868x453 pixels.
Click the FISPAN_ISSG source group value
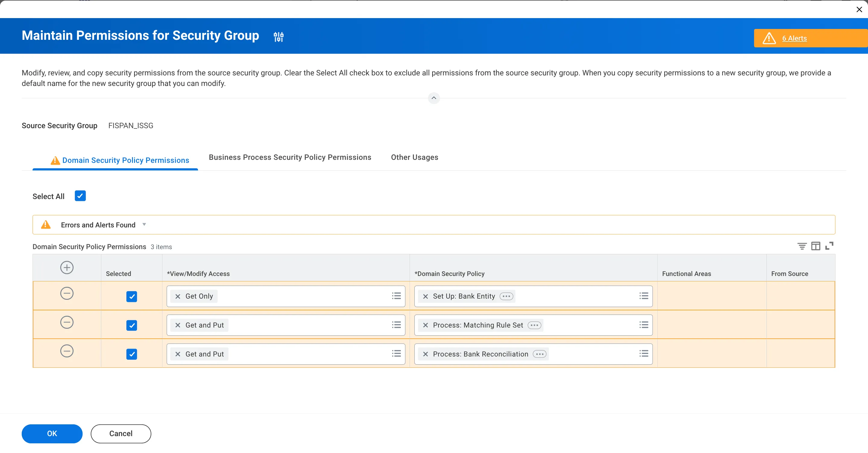coord(131,125)
